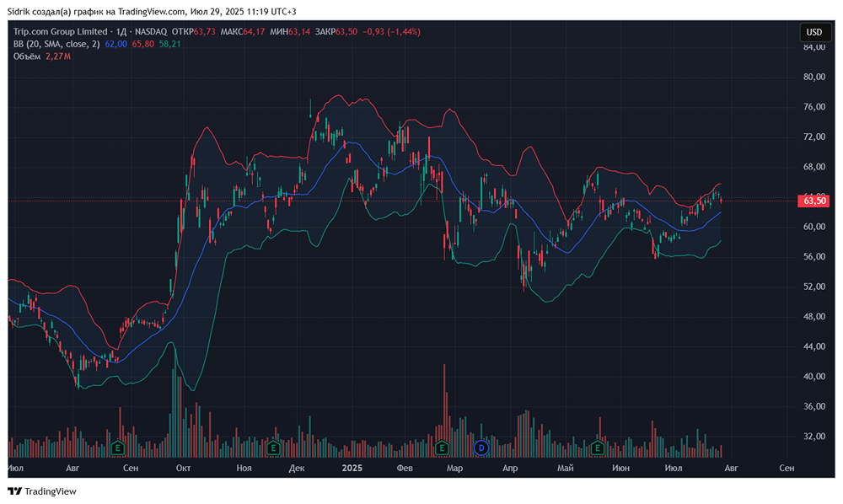Click the 72,00 price scale label

tap(814, 137)
